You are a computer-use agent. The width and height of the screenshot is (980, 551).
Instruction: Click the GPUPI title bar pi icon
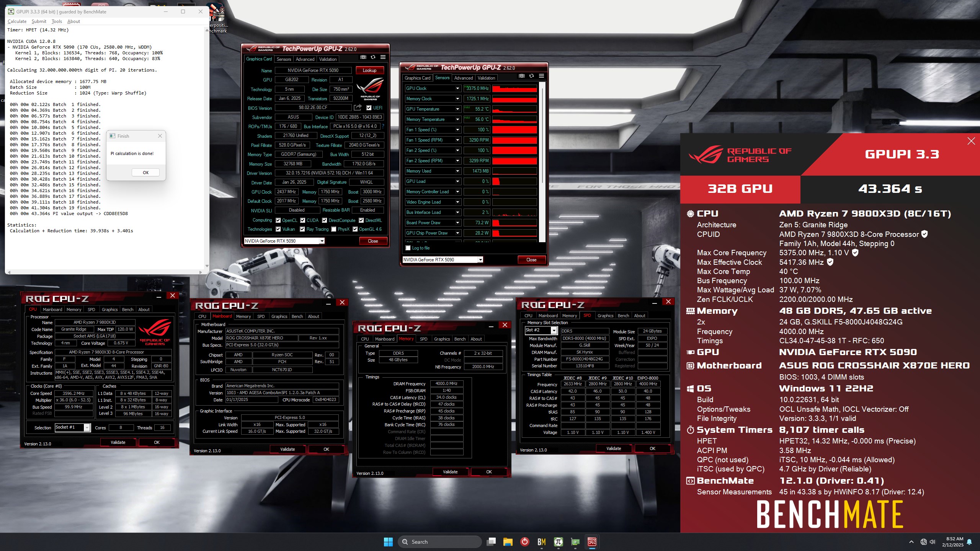tap(11, 11)
